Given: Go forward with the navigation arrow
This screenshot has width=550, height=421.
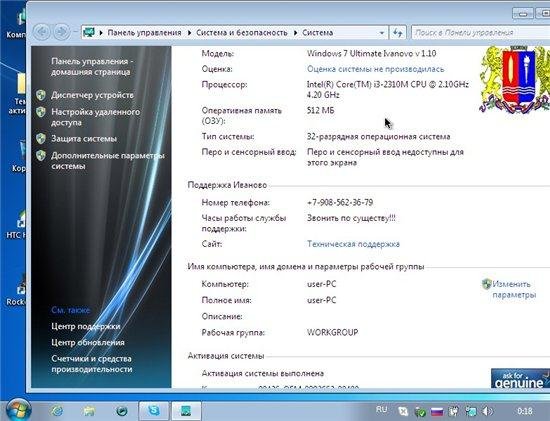Looking at the screenshot, I should coord(62,32).
